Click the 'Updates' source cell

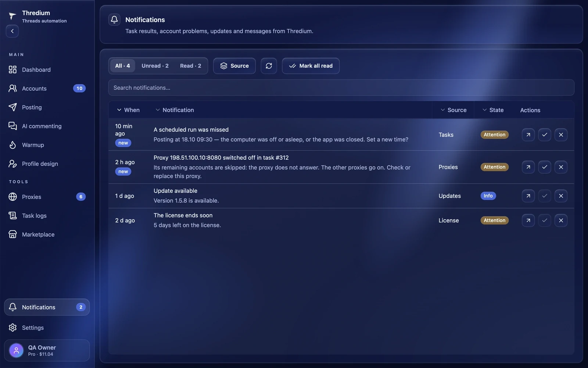click(450, 196)
